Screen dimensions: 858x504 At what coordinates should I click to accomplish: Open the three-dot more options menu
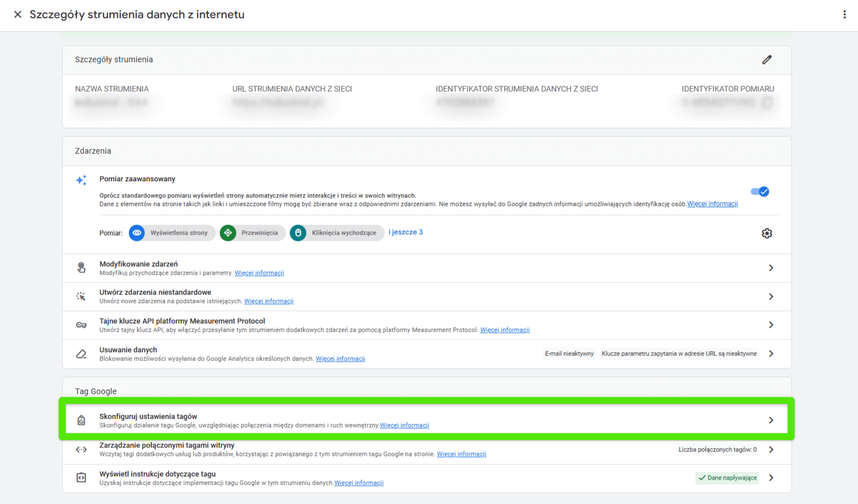coord(844,15)
